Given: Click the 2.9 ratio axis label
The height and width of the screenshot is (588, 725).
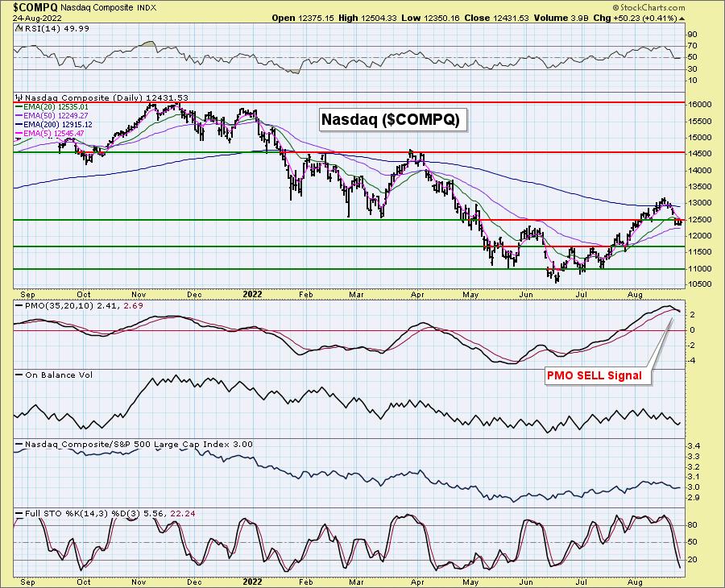Looking at the screenshot, I should coord(693,498).
